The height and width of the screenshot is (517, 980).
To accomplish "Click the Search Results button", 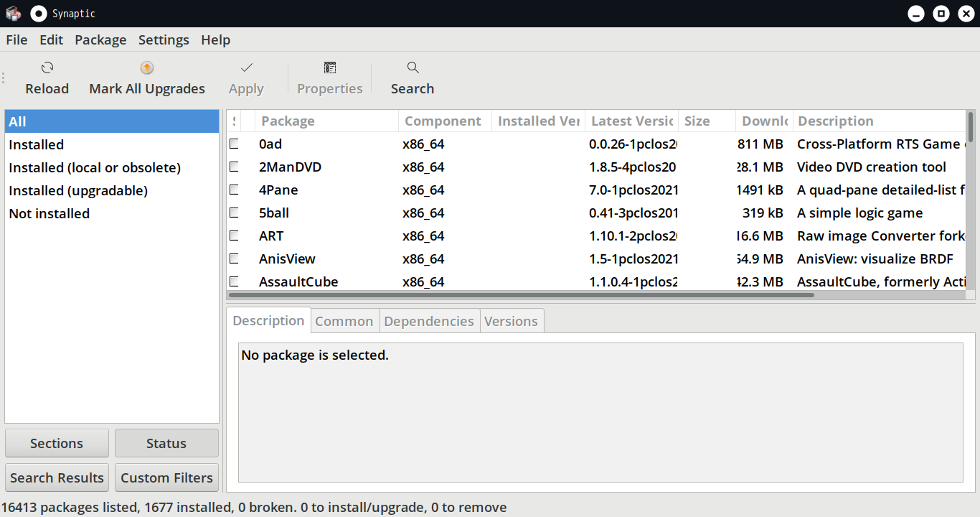I will (x=57, y=478).
